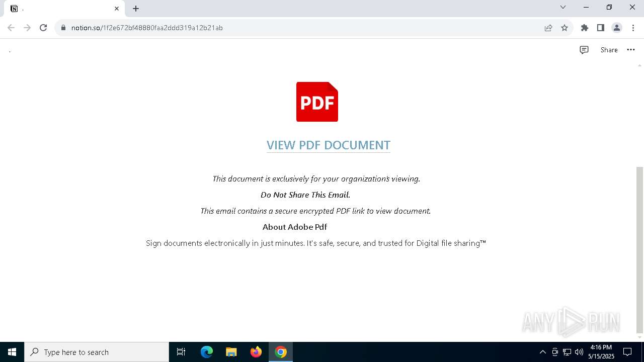Open the volume speaker tray icon

(x=579, y=352)
